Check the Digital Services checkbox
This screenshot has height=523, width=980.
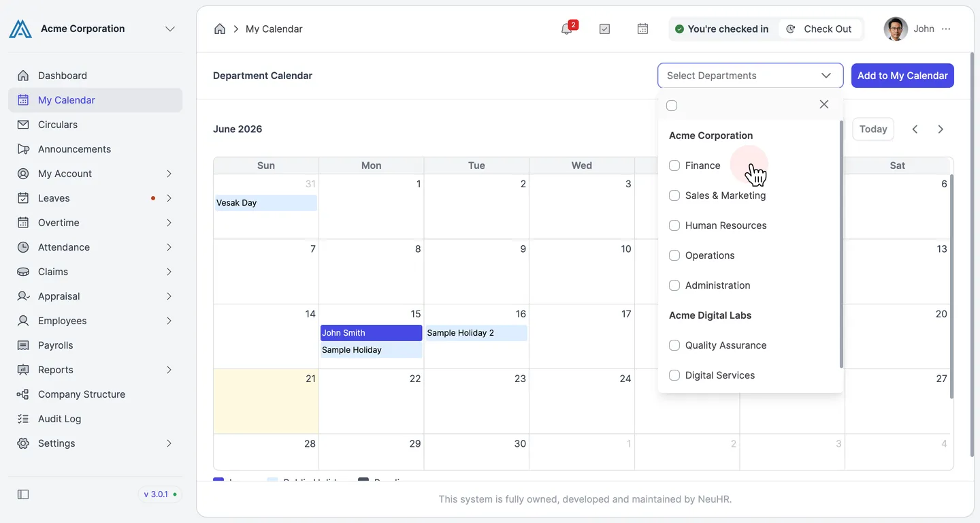[674, 375]
